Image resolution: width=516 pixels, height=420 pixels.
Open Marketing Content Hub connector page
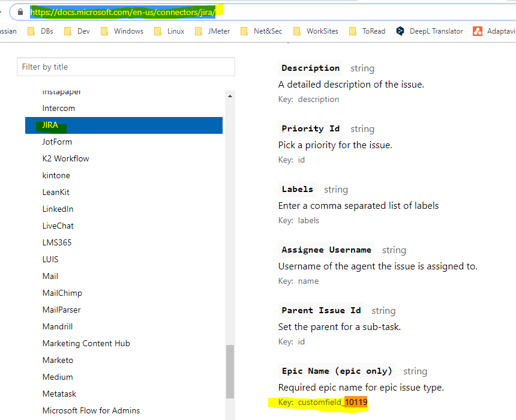(86, 343)
